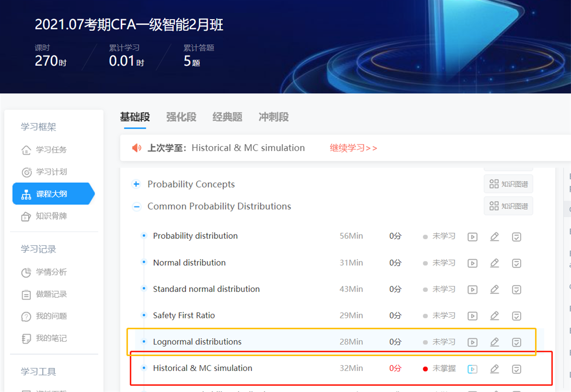Viewport: 571px width, 392px height.
Task: Open 做题记录 in the sidebar
Action: 44,294
